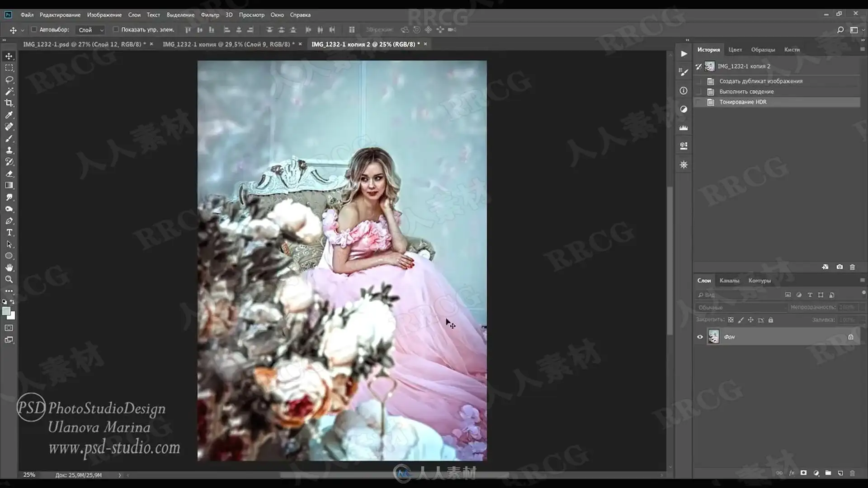Open the Фильтр menu

point(210,15)
